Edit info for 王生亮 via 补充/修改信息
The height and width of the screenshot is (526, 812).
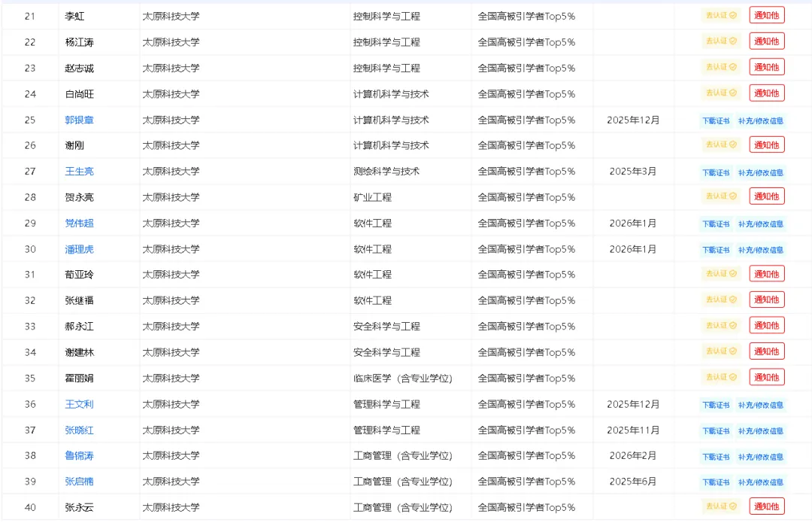coord(760,172)
